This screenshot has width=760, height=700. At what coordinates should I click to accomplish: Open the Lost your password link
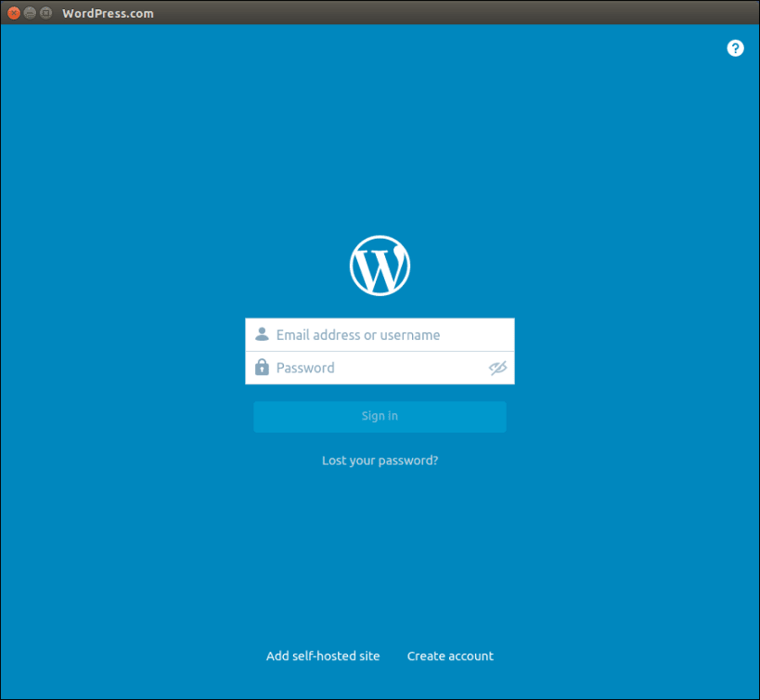pyautogui.click(x=380, y=460)
